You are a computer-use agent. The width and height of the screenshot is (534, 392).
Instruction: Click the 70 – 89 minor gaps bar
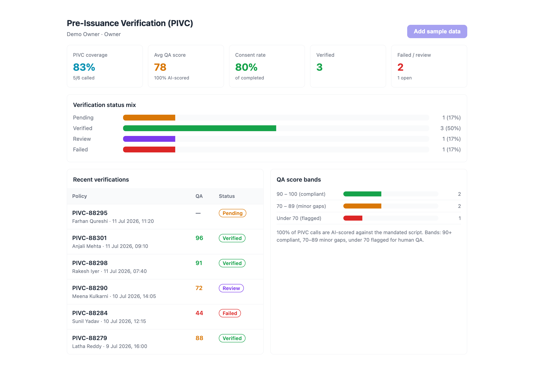coord(362,206)
